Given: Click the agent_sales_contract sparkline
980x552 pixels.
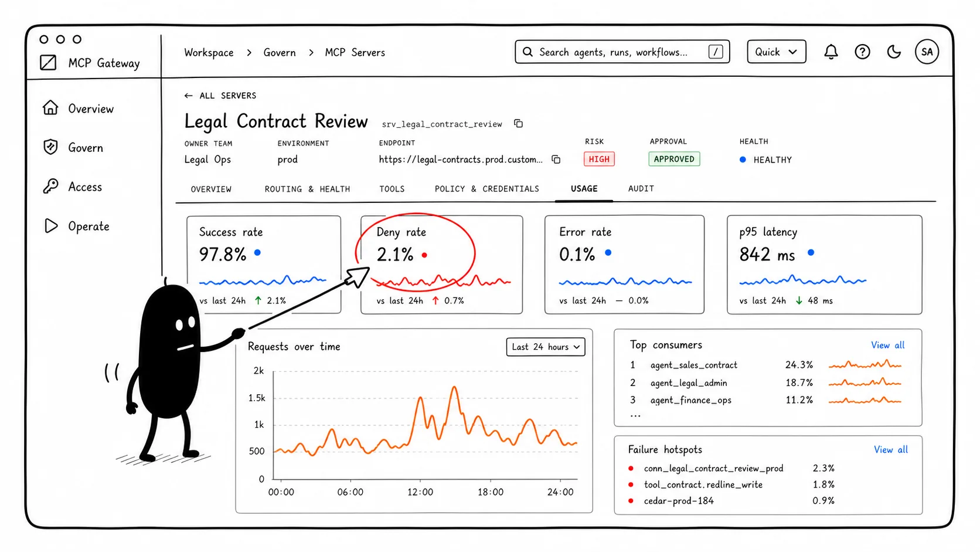Looking at the screenshot, I should click(865, 365).
